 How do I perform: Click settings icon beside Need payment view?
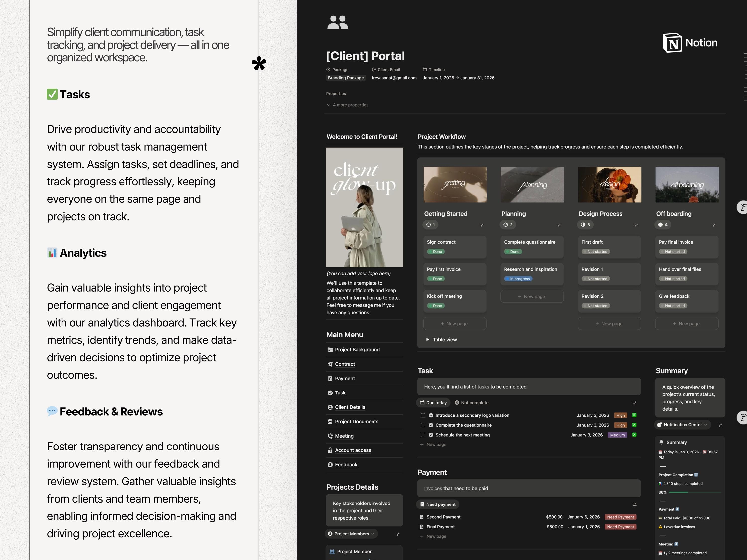(x=634, y=505)
